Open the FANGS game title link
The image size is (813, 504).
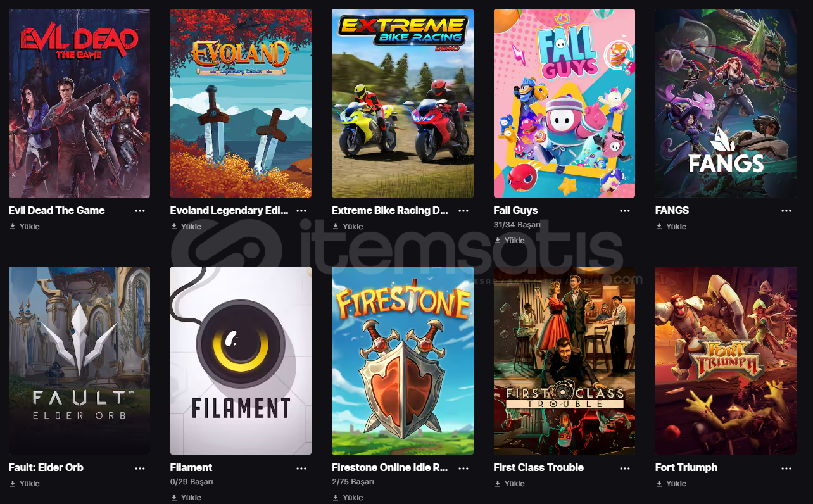672,211
